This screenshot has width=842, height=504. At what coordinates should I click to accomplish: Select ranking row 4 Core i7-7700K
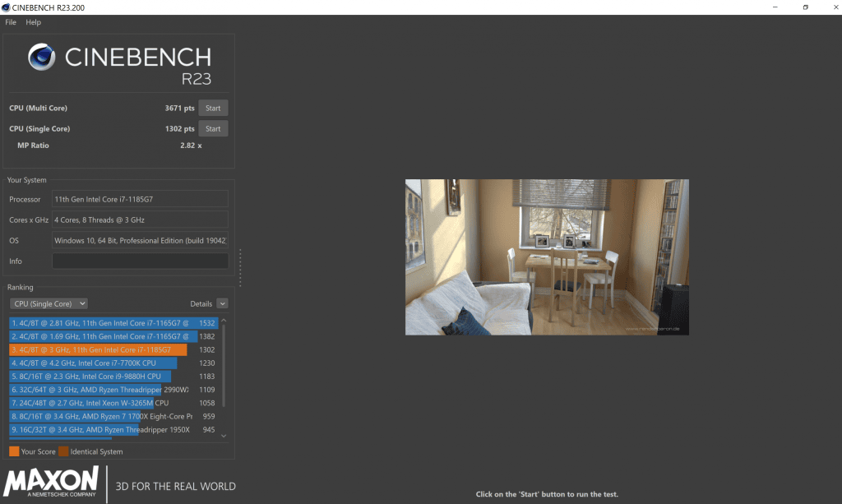coord(113,363)
